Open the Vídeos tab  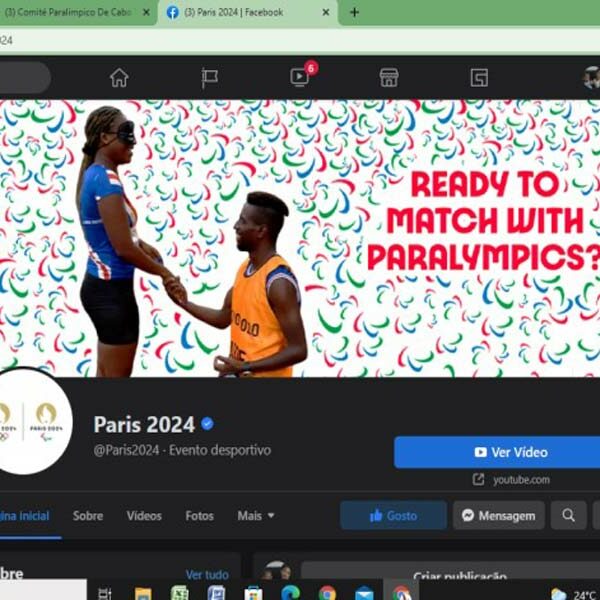click(x=144, y=516)
